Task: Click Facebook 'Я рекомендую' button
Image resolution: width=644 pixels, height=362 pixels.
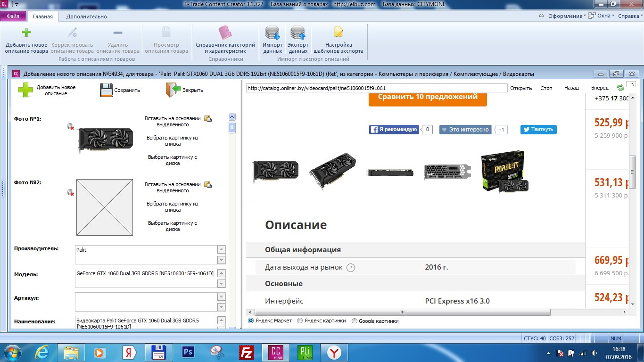Action: [394, 129]
